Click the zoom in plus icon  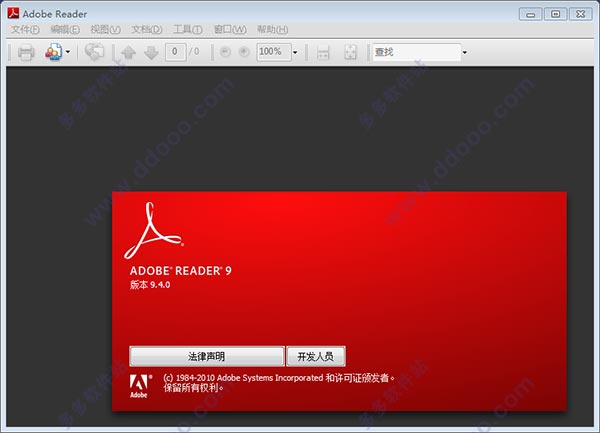[244, 52]
